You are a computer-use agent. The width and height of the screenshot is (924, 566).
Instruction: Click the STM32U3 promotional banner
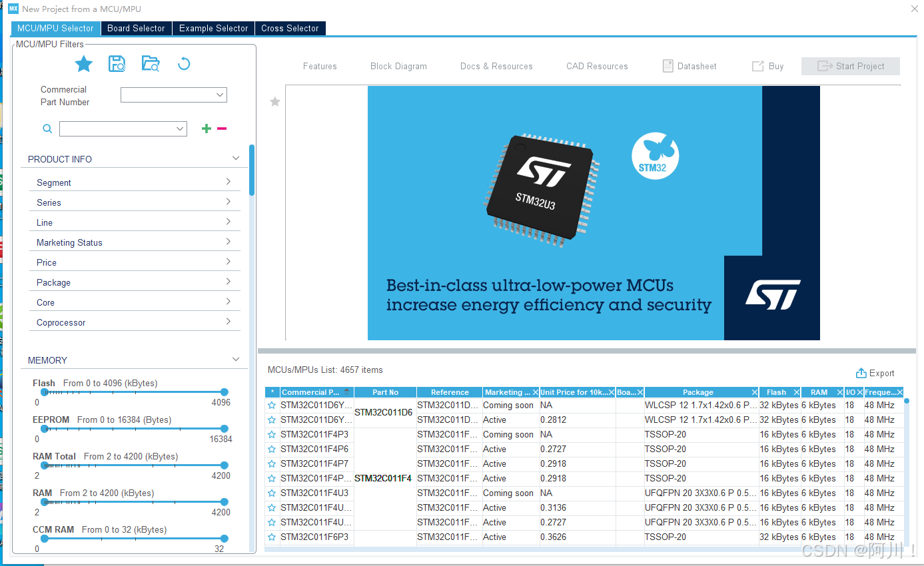(594, 213)
